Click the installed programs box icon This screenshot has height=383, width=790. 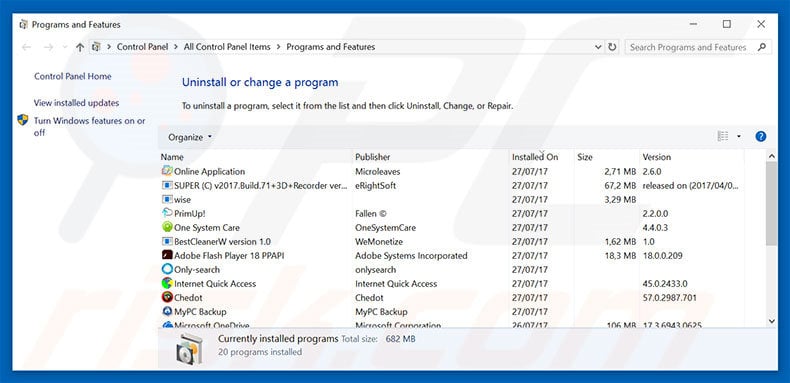tap(190, 349)
